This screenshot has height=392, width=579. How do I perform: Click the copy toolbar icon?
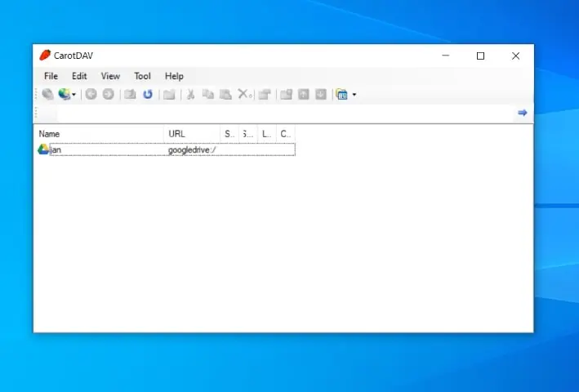pyautogui.click(x=207, y=95)
